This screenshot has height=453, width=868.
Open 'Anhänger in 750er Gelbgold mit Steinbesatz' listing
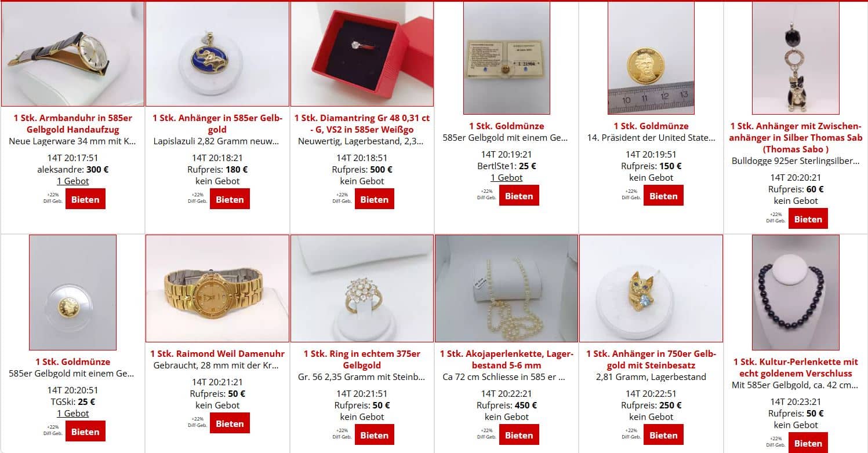(651, 359)
